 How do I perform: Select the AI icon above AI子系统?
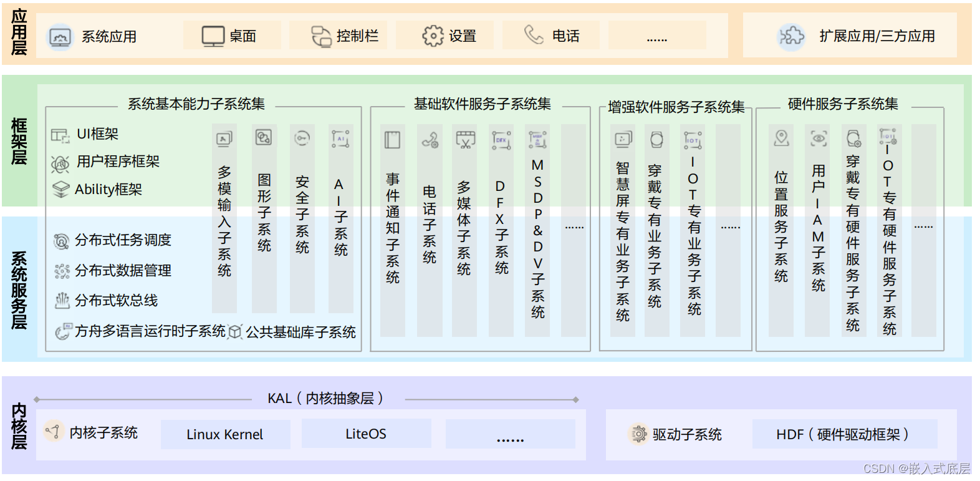[340, 138]
